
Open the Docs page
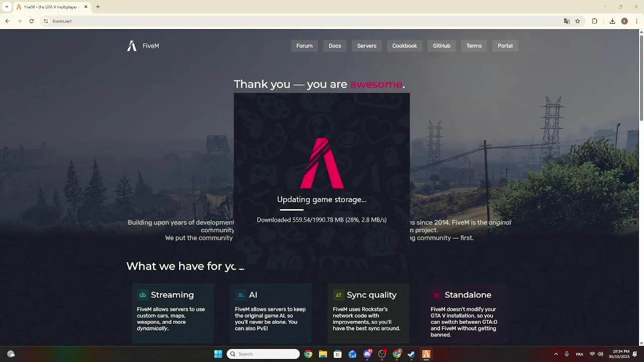click(335, 46)
